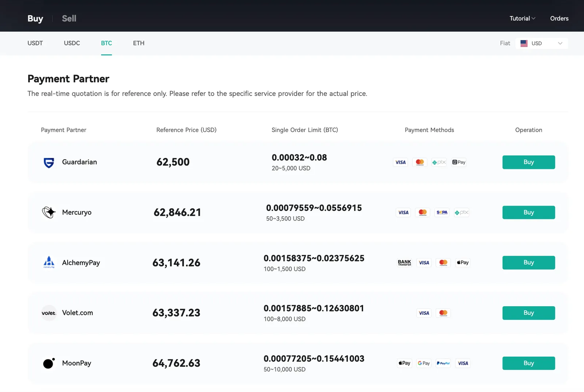This screenshot has width=584, height=392.
Task: Open the Orders page
Action: pyautogui.click(x=559, y=18)
